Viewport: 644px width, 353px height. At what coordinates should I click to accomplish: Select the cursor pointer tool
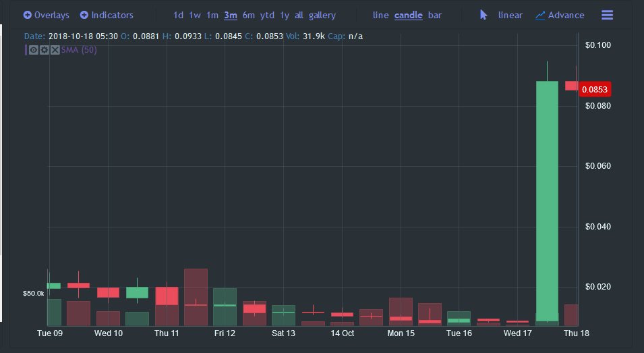click(x=484, y=15)
